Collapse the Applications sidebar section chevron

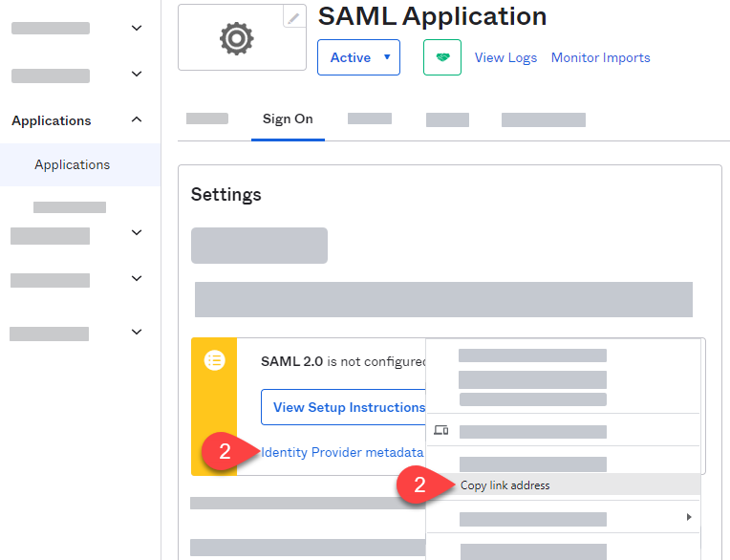click(137, 120)
